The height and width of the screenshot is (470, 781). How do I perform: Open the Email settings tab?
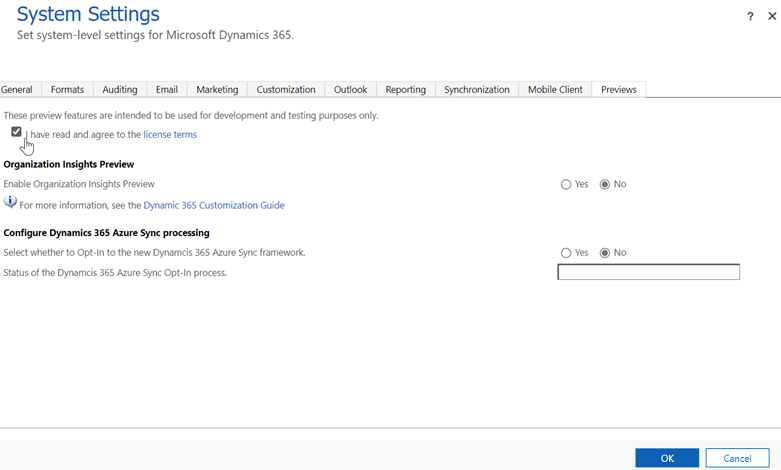[166, 90]
